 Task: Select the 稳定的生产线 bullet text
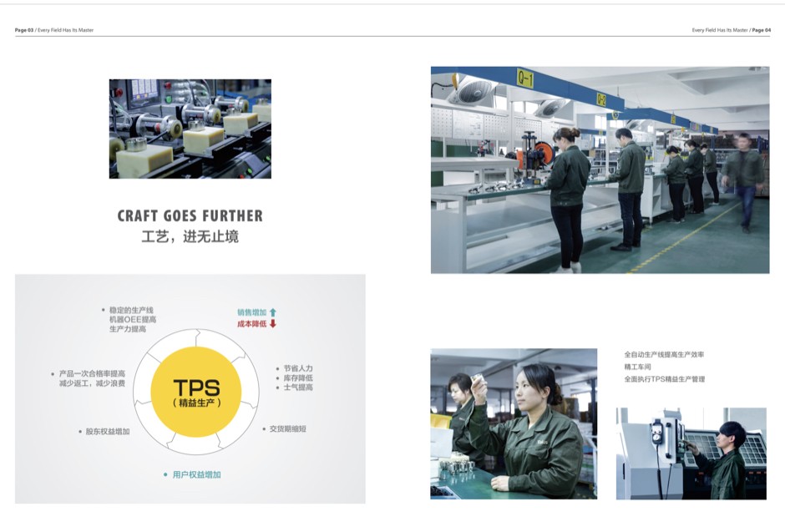coord(131,310)
